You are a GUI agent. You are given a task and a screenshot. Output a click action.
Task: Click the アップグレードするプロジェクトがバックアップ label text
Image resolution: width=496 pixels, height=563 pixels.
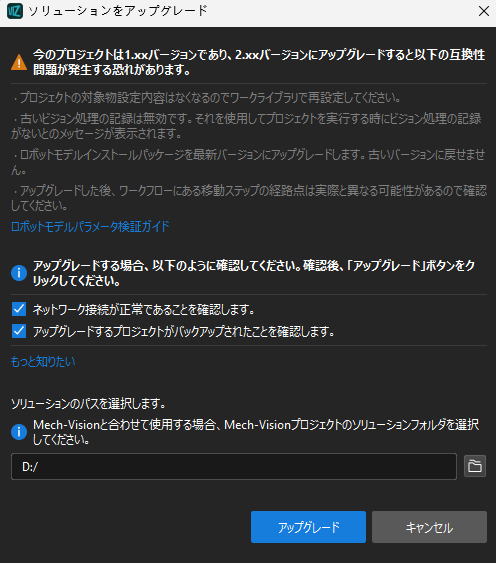click(x=184, y=331)
